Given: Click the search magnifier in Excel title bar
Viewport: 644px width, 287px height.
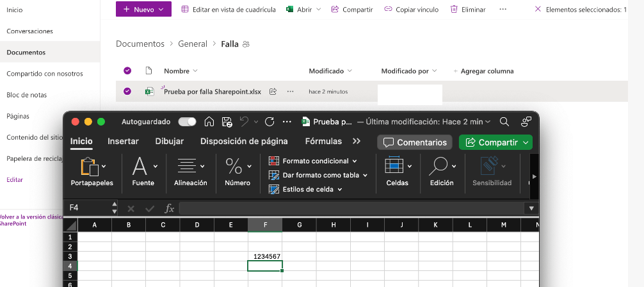Looking at the screenshot, I should coord(504,122).
